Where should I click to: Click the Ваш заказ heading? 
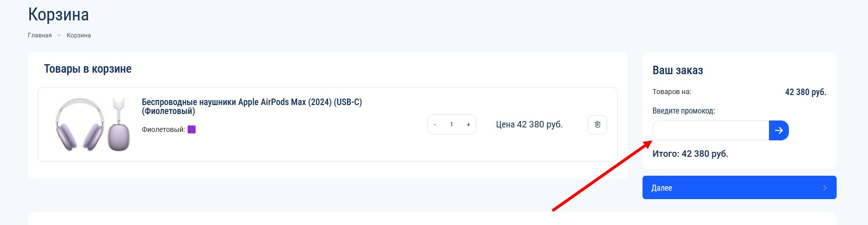pos(678,70)
